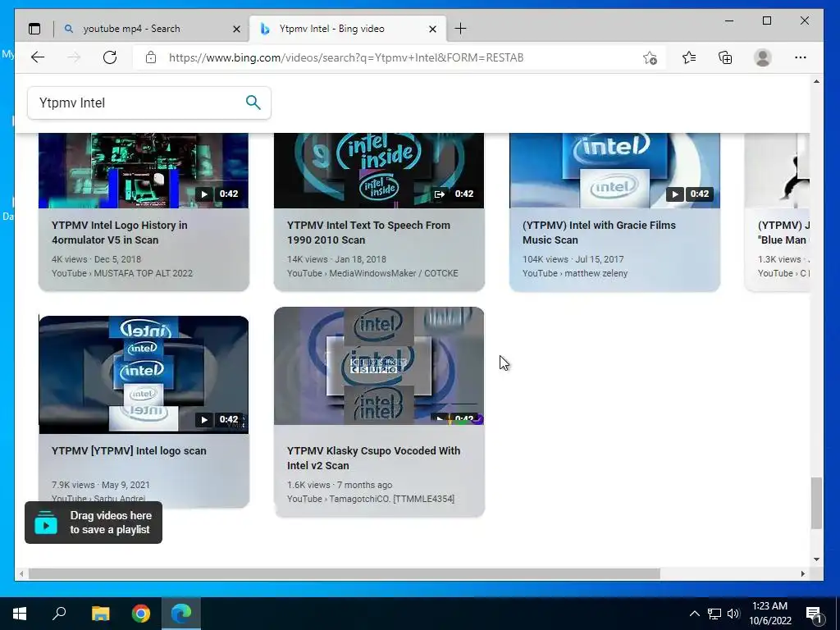The width and height of the screenshot is (840, 630).
Task: Click the MediaWindowsMaker / COTCKE source text
Action: [394, 273]
